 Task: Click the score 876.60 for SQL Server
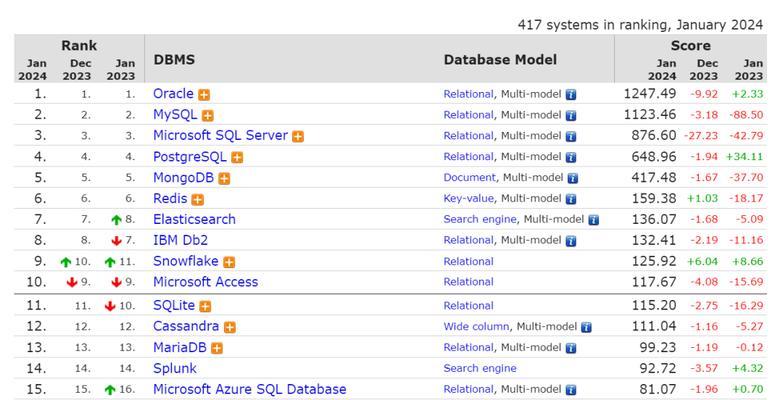coord(654,136)
